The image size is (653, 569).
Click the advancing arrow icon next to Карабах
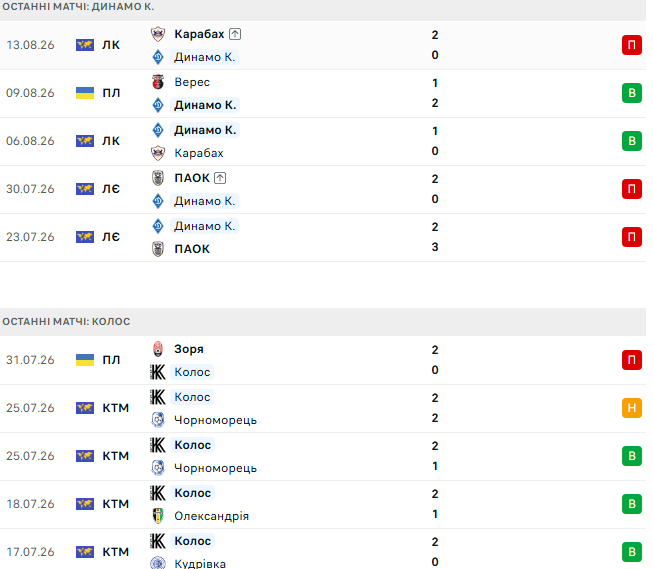pos(235,34)
